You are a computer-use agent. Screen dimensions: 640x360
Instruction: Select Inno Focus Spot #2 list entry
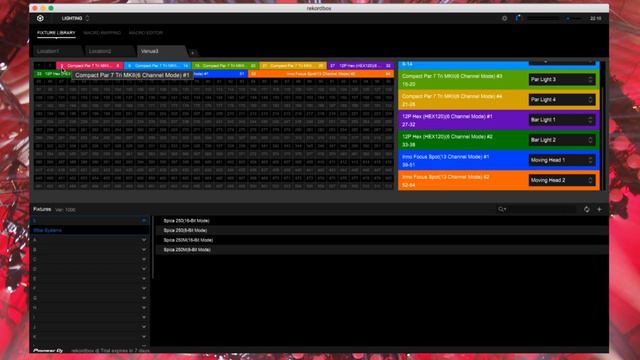pos(499,180)
